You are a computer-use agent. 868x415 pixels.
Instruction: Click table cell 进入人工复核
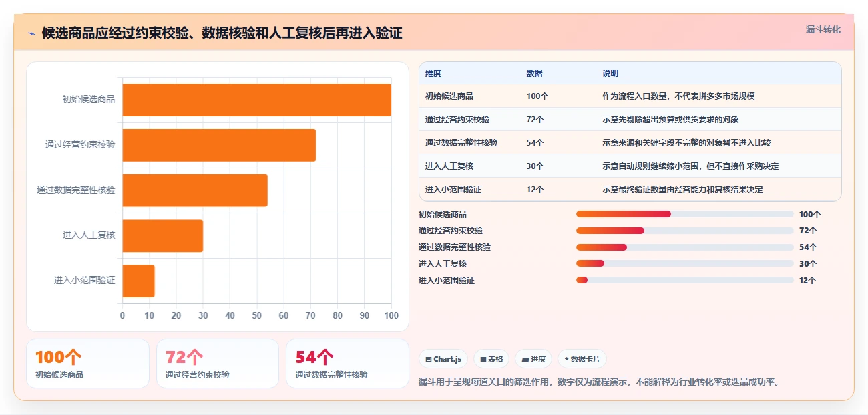(x=449, y=166)
